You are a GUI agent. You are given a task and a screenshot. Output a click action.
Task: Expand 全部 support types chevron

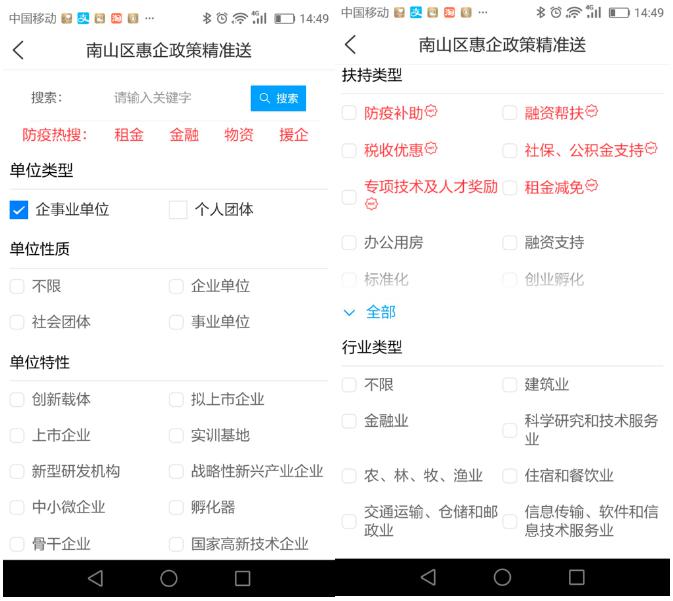point(349,313)
